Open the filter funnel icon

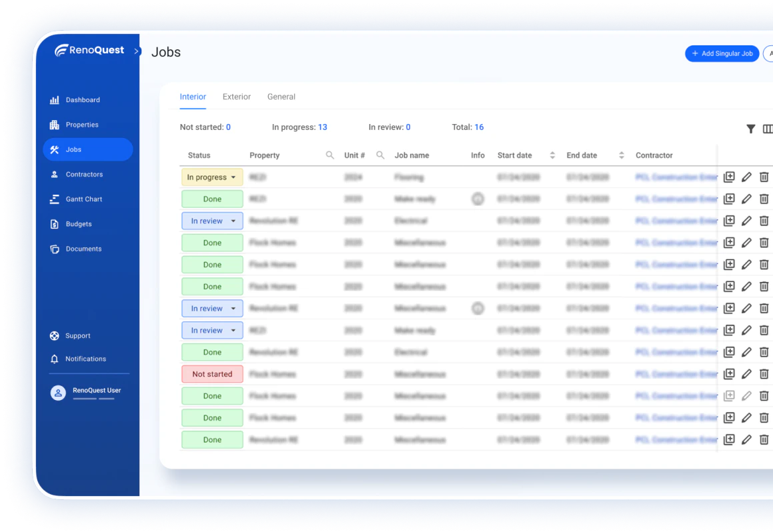pyautogui.click(x=750, y=129)
